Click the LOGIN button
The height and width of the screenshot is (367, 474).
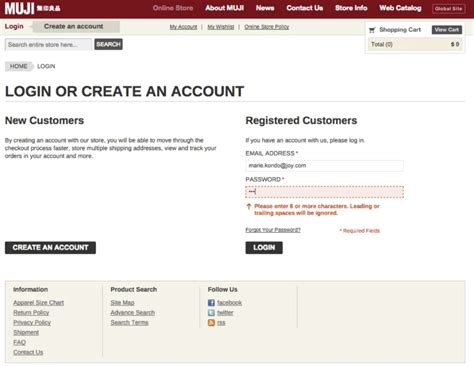coord(264,248)
